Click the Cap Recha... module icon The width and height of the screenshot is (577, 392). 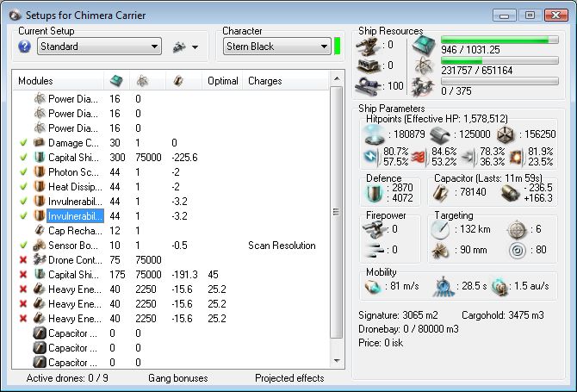point(39,230)
